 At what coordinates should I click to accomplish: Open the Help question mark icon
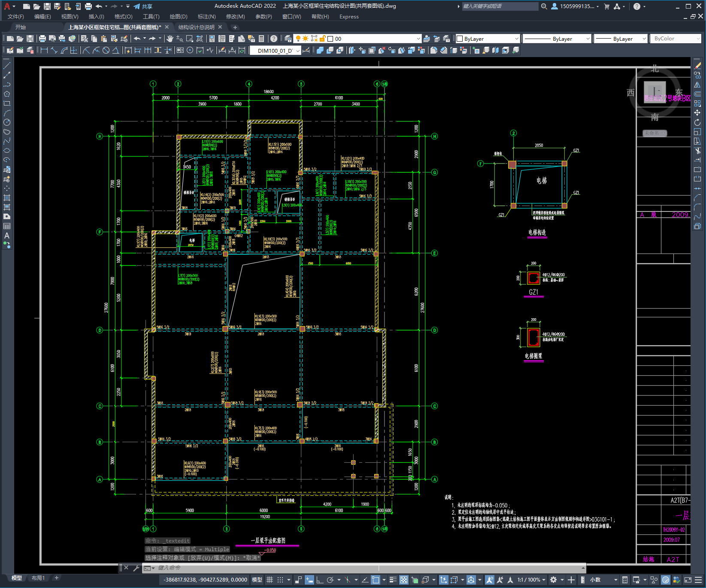point(274,39)
